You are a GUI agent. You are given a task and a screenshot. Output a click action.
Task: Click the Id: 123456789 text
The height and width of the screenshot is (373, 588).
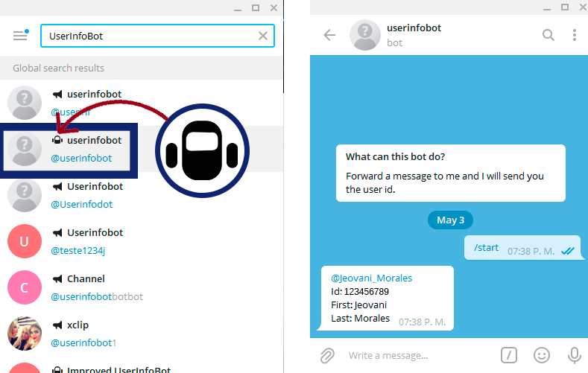[360, 292]
